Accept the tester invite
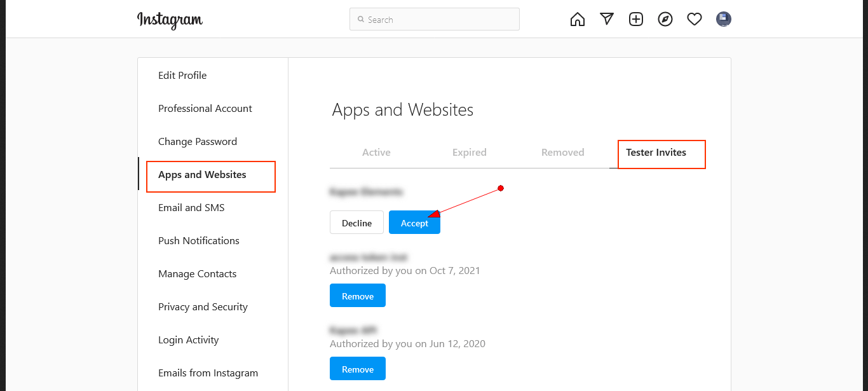Viewport: 868px width, 391px height. pyautogui.click(x=414, y=223)
